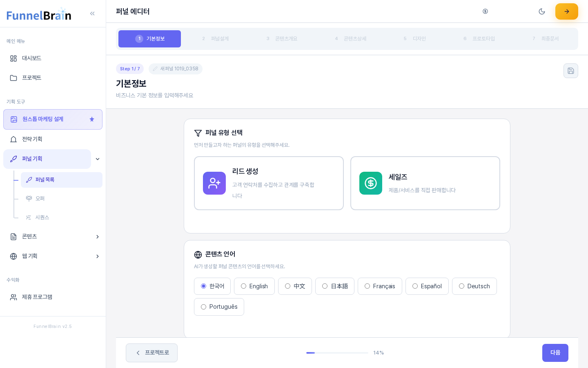Image resolution: width=588 pixels, height=368 pixels.
Task: Collapse the sidebar with double chevron icon
Action: 92,13
